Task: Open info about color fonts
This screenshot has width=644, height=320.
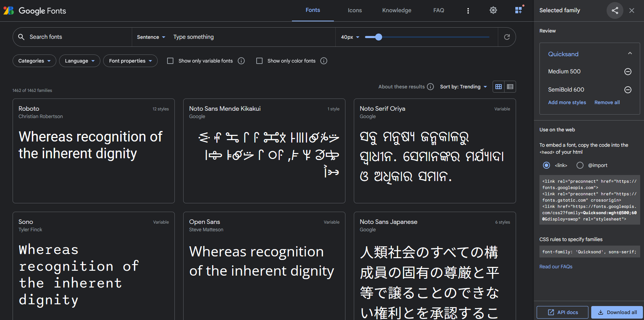Action: 324,61
